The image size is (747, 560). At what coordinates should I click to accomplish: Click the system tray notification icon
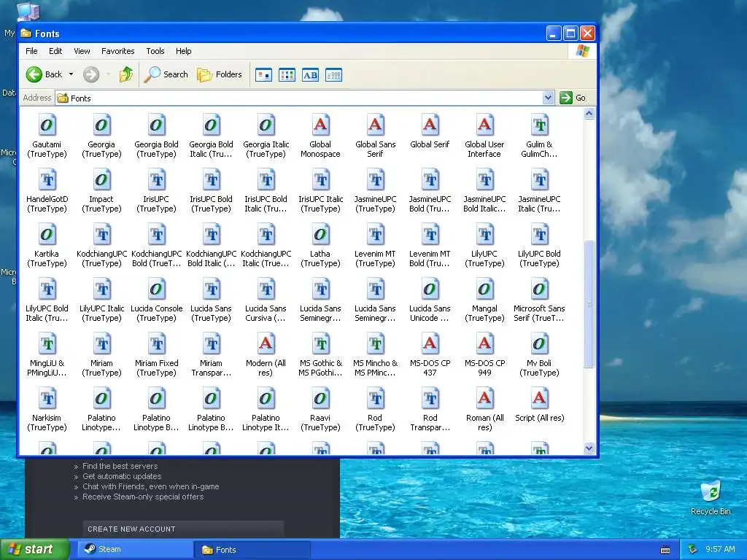tap(693, 549)
